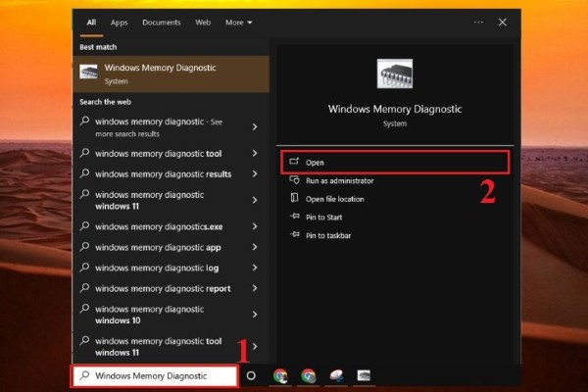
Task: Click search icon beside 'windows memory diagnostic log'
Action: point(84,268)
